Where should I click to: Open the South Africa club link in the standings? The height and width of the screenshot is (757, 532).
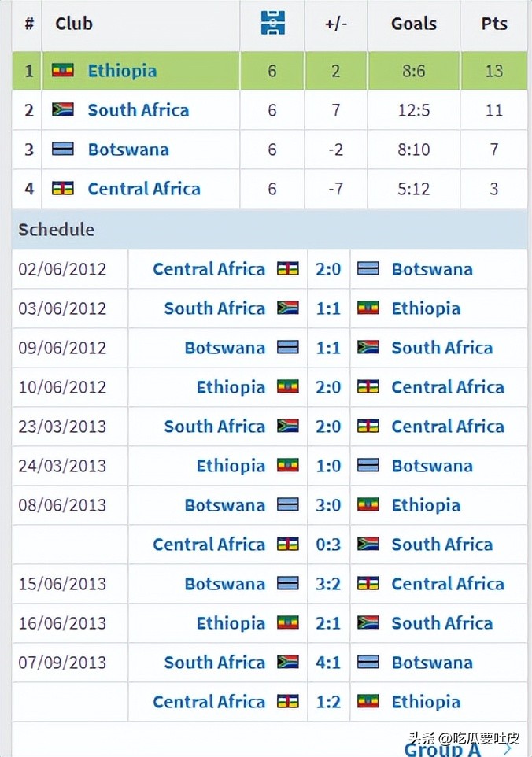139,110
